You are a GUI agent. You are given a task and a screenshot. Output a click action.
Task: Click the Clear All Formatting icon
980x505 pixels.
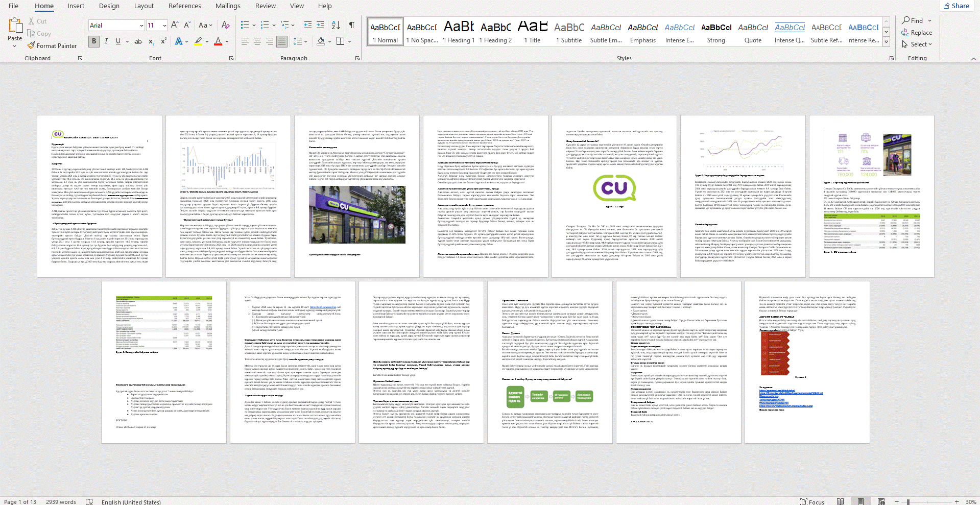225,25
